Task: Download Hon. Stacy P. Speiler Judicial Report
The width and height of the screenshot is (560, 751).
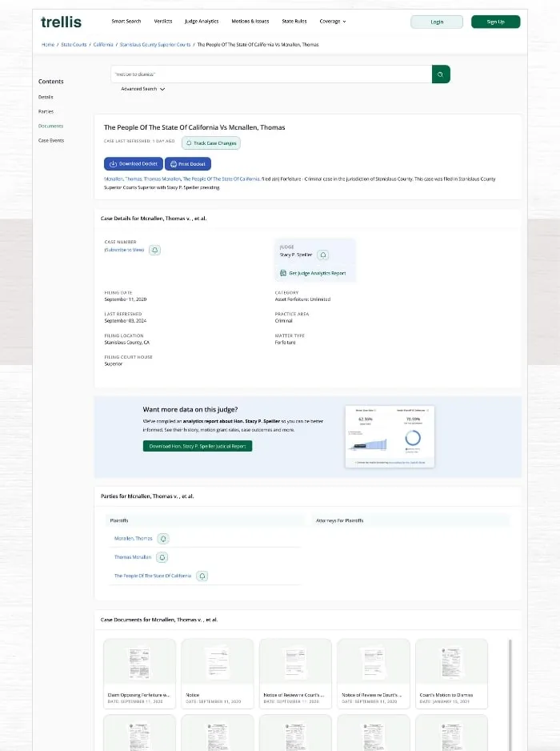Action: (x=197, y=447)
